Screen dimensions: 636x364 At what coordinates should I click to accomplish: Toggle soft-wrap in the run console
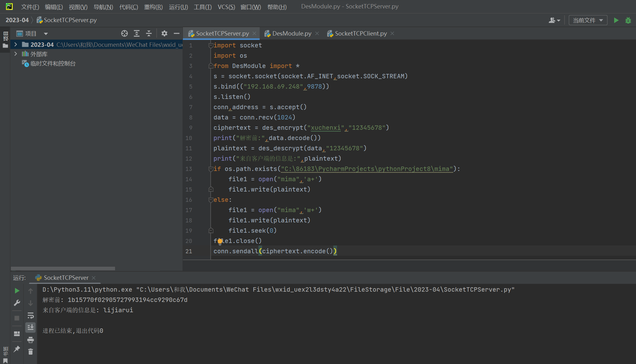click(31, 316)
